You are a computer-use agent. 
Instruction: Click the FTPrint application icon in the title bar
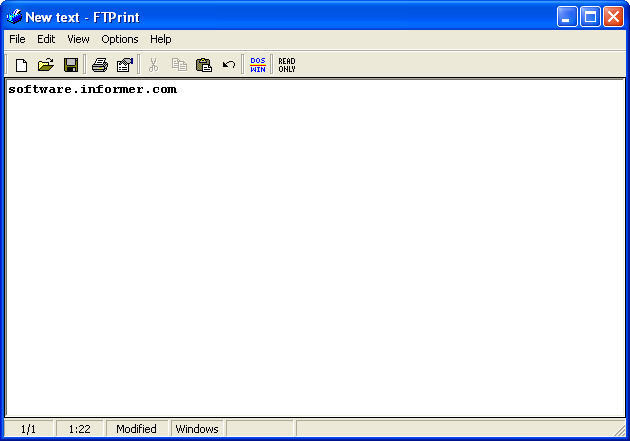[x=14, y=17]
